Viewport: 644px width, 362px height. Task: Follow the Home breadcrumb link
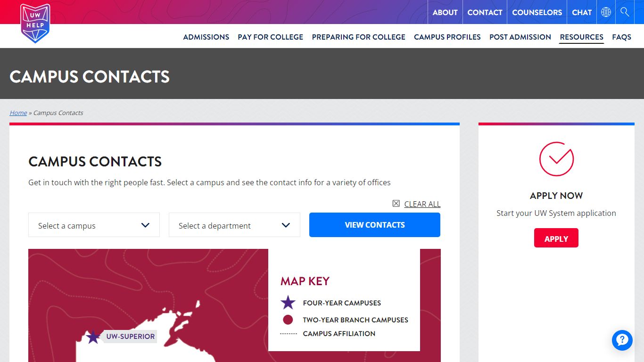tap(18, 113)
